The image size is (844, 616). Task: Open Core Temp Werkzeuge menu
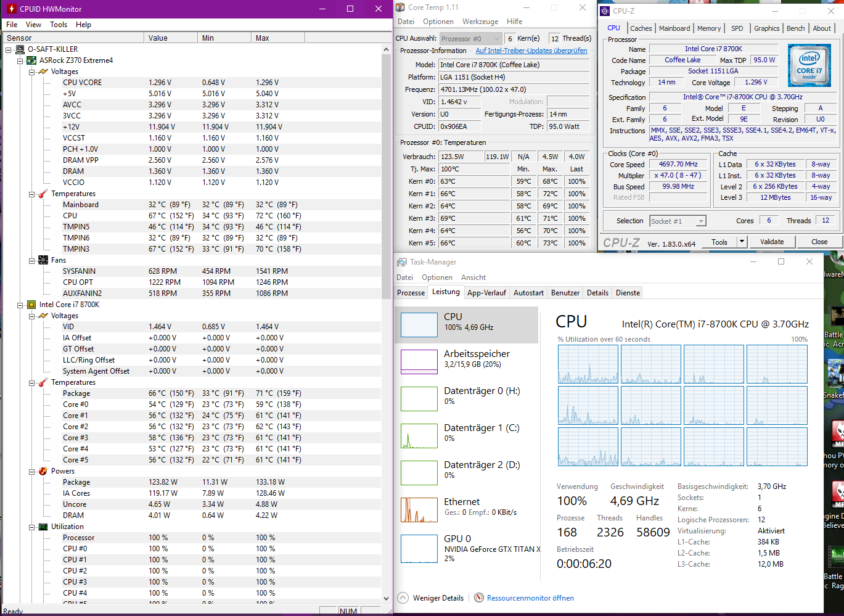[480, 21]
